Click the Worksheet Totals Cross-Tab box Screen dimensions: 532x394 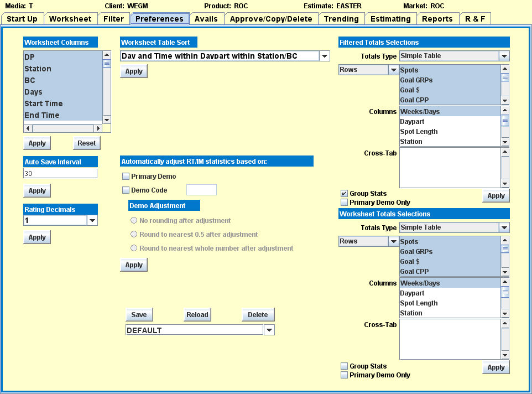click(450, 339)
